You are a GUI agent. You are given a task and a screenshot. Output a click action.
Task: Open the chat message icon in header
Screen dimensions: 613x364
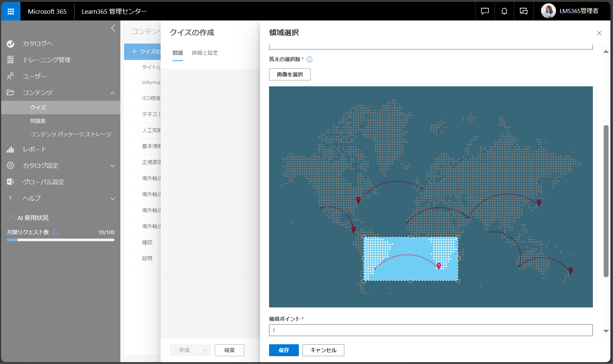coord(485,11)
